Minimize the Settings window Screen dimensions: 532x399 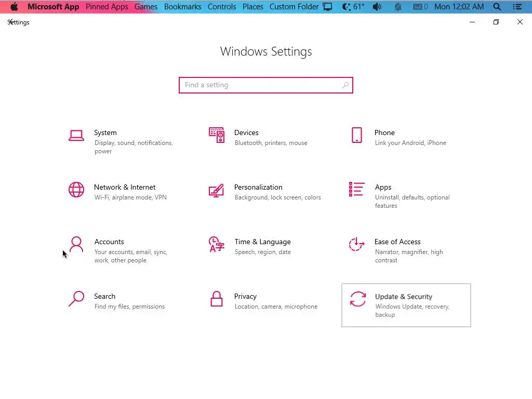click(x=472, y=22)
